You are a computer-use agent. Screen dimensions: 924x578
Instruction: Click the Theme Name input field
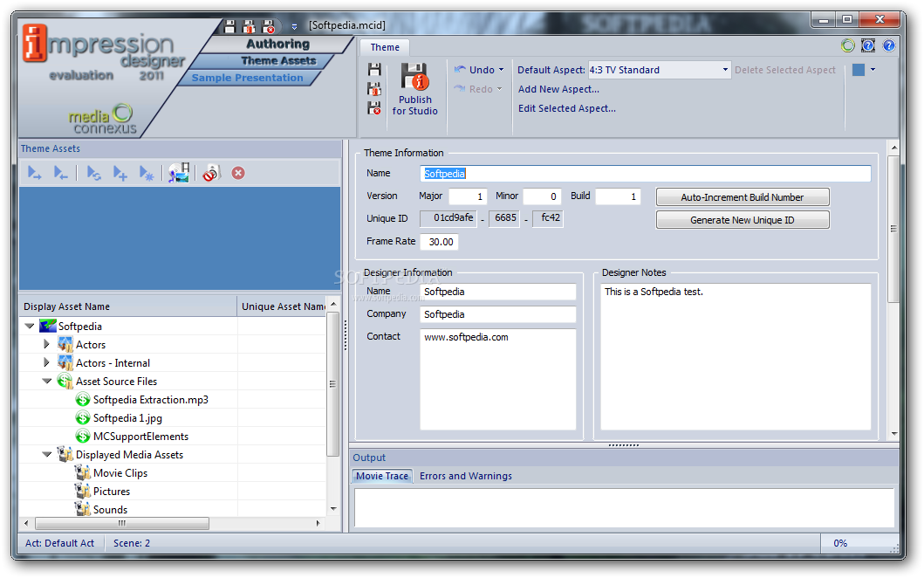tap(646, 174)
